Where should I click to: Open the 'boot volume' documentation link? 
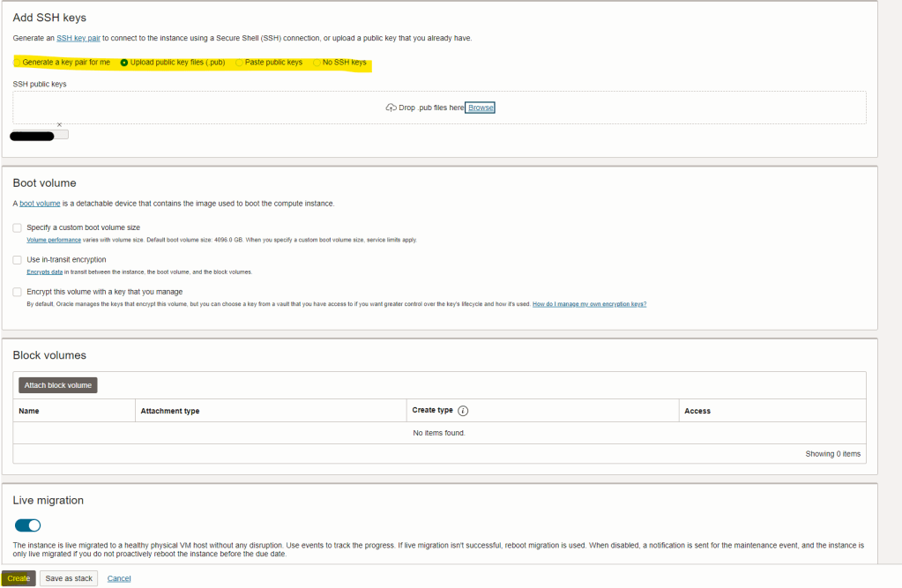[40, 204]
